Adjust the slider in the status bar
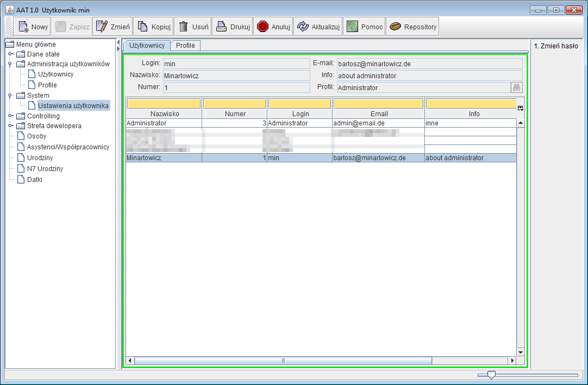 (x=491, y=375)
